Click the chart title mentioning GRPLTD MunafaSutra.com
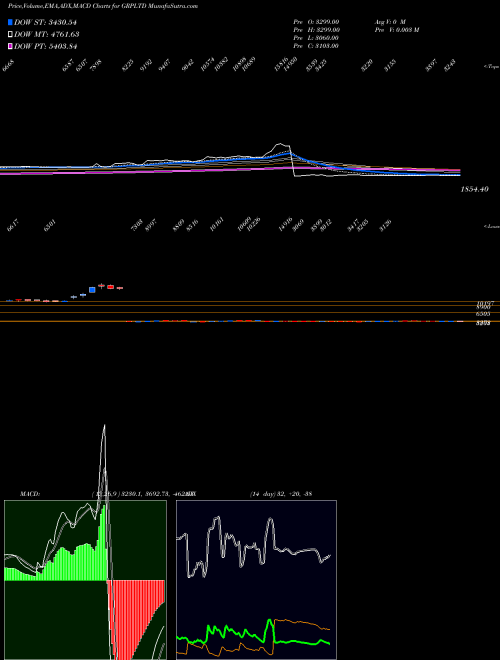The width and height of the screenshot is (500, 660). (103, 6)
